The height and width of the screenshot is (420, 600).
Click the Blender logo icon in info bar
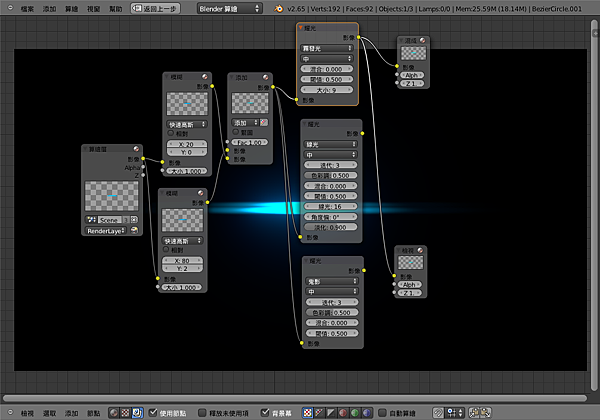pos(279,8)
